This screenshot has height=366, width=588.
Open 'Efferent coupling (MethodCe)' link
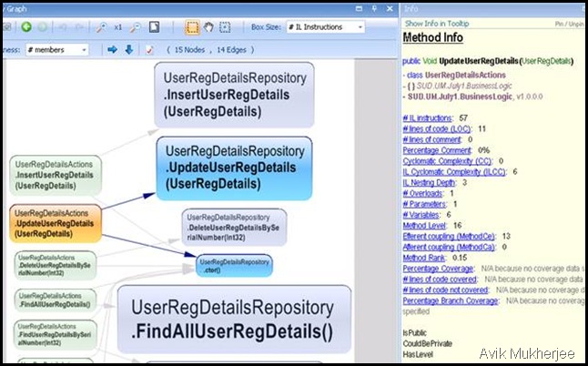[450, 237]
